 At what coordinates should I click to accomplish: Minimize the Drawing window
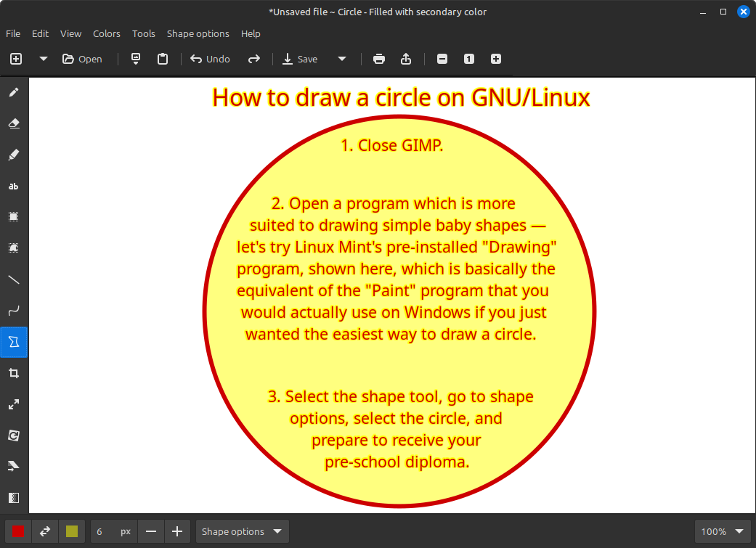pyautogui.click(x=703, y=12)
